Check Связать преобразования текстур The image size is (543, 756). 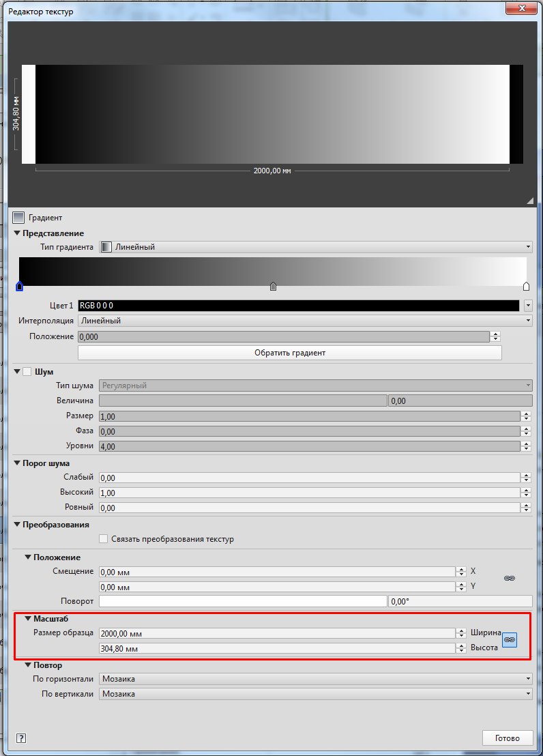pos(103,539)
